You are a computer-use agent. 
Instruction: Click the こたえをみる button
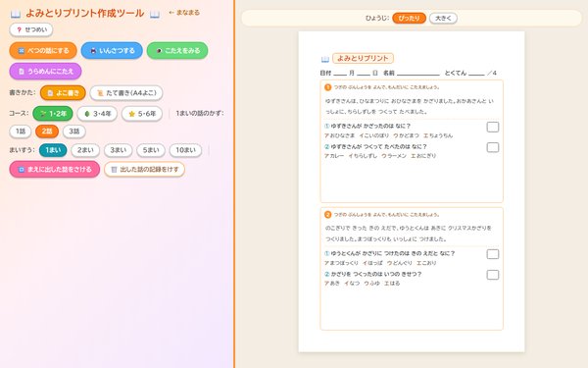coord(177,50)
